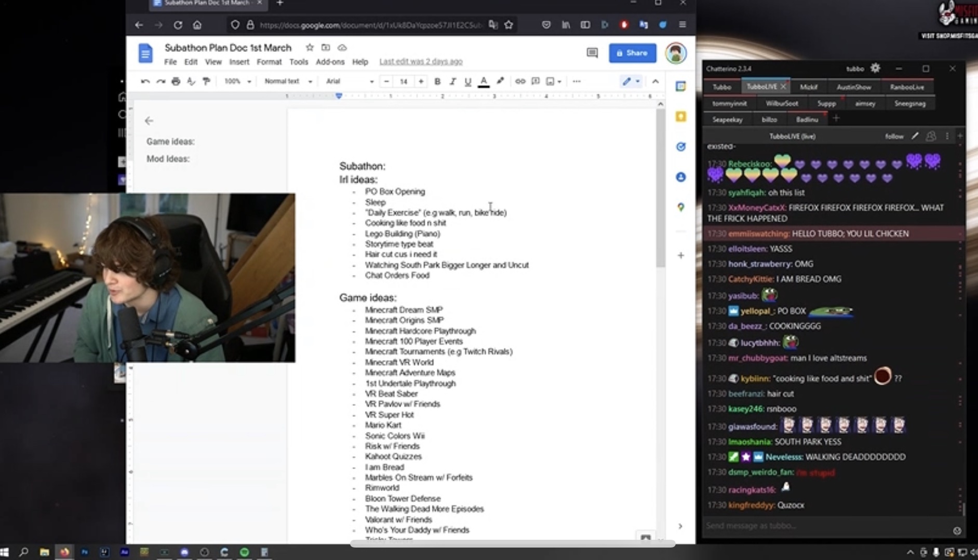
Task: Open the highlight color picker
Action: 500,81
